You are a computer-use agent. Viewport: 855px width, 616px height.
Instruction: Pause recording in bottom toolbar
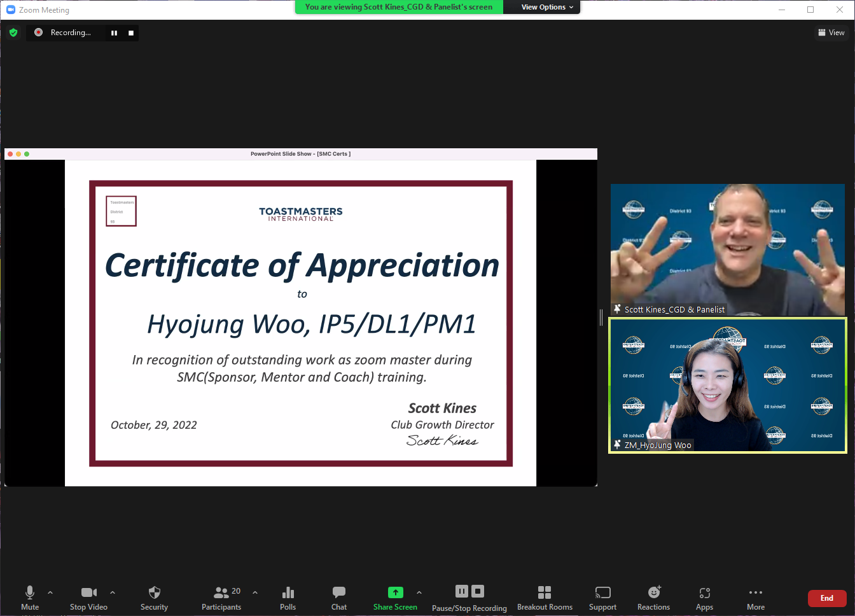462,591
